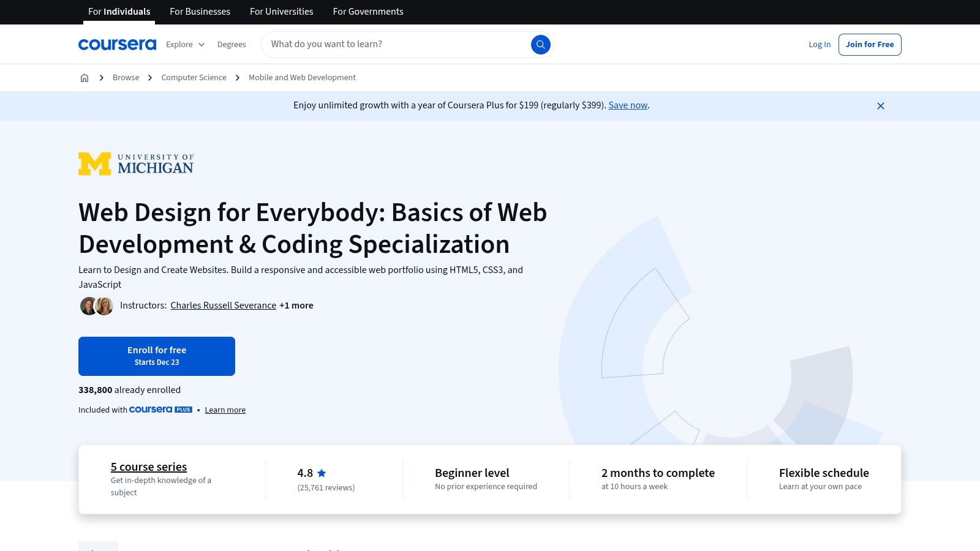
Task: Click the Charles Russell Severance instructor link
Action: 223,305
